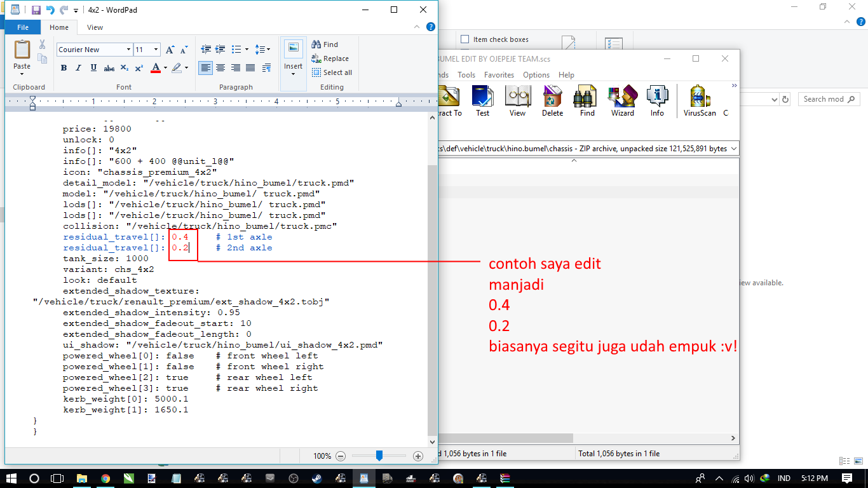Toggle Bold formatting
The image size is (868, 488).
click(x=64, y=68)
